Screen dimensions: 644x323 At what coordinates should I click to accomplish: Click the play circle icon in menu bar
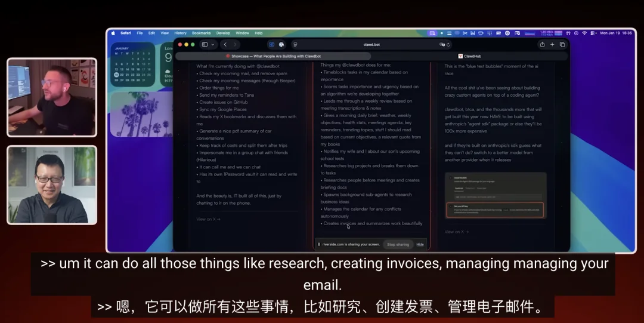coord(576,33)
